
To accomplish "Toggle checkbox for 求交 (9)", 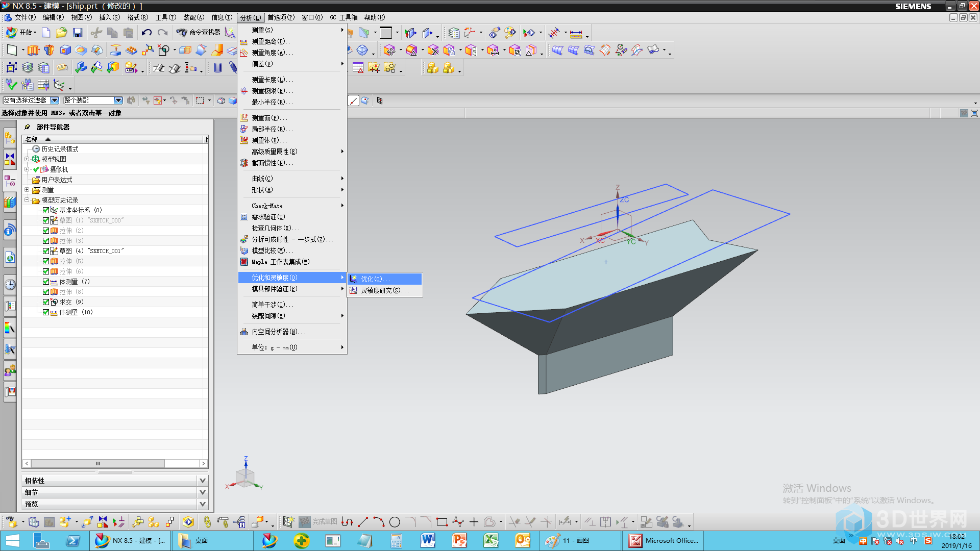I will click(46, 302).
